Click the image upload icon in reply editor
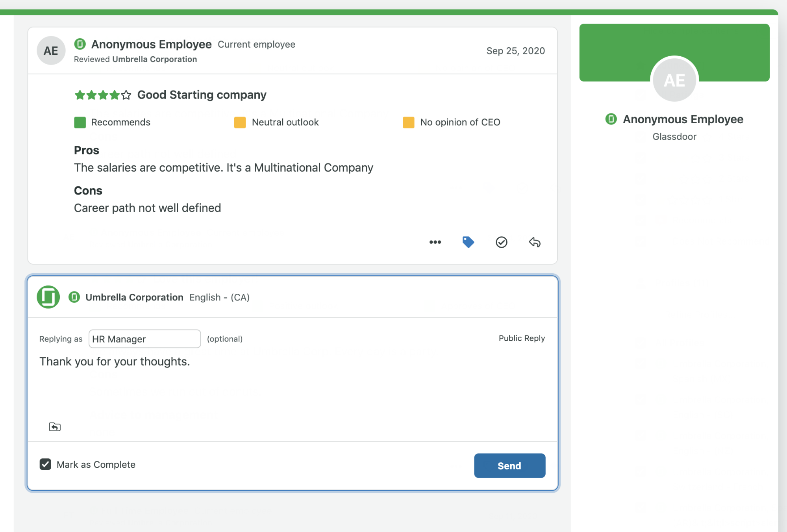Viewport: 787px width, 532px height. [55, 426]
